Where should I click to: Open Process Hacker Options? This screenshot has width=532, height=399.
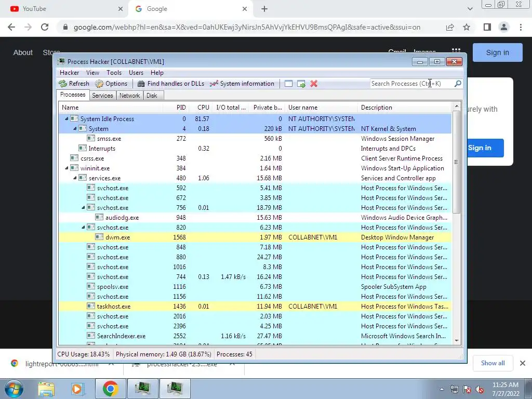111,84
